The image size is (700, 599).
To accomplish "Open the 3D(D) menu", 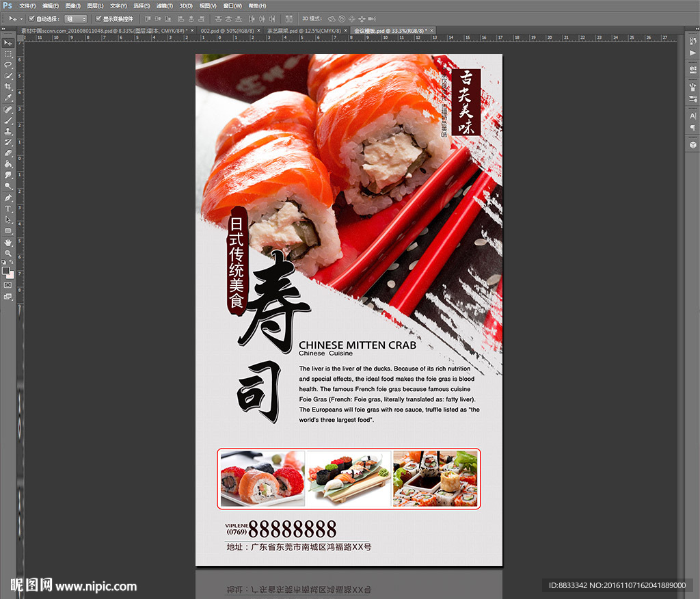I will tap(186, 5).
